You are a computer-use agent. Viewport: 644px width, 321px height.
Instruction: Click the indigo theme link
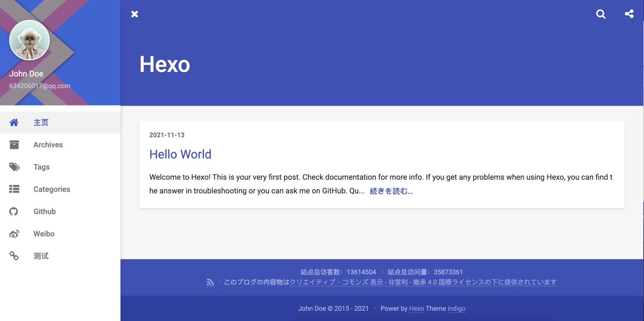click(456, 309)
